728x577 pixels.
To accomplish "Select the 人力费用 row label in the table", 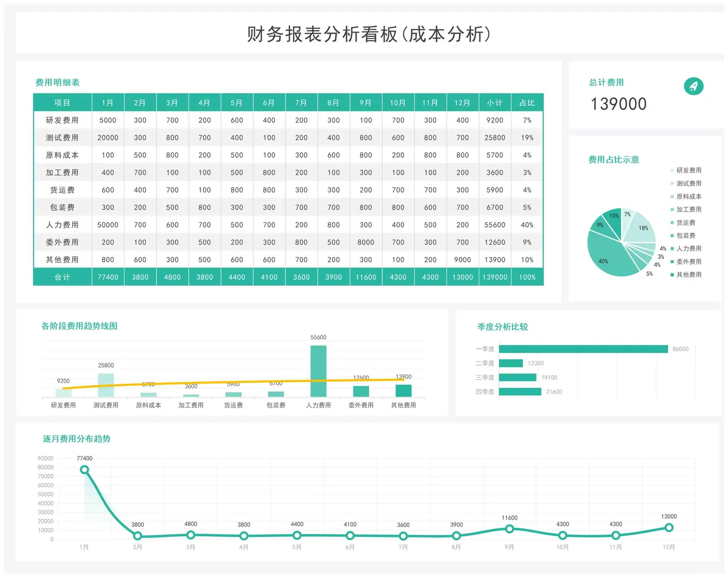I will click(63, 225).
